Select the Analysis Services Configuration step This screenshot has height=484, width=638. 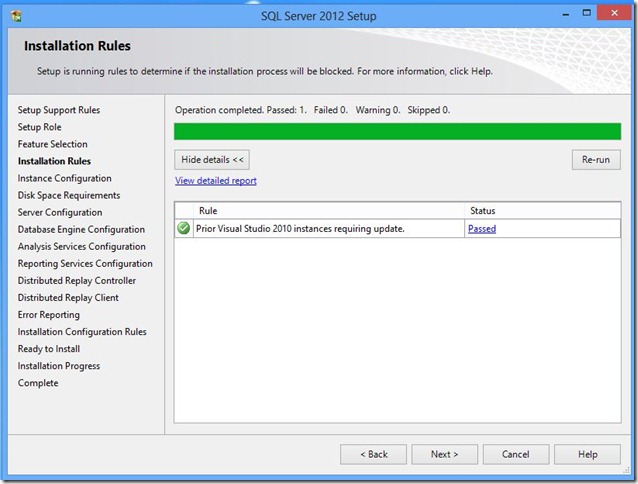tap(81, 246)
